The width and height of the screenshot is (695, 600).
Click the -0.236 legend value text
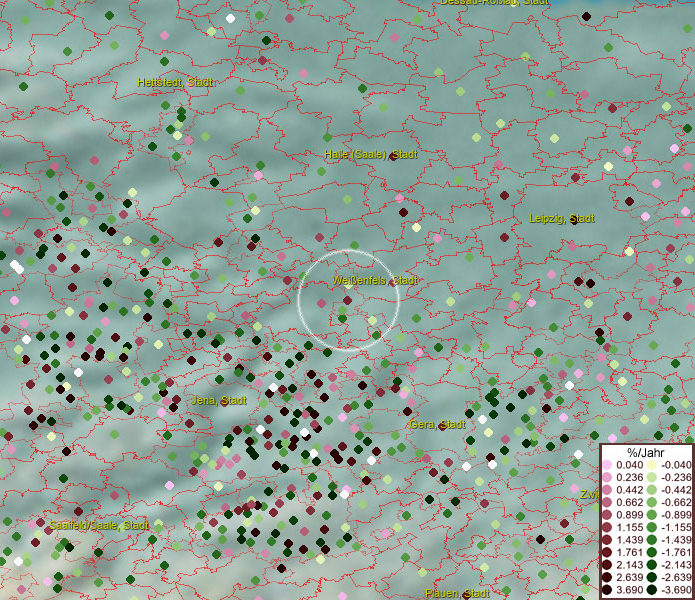click(x=676, y=477)
